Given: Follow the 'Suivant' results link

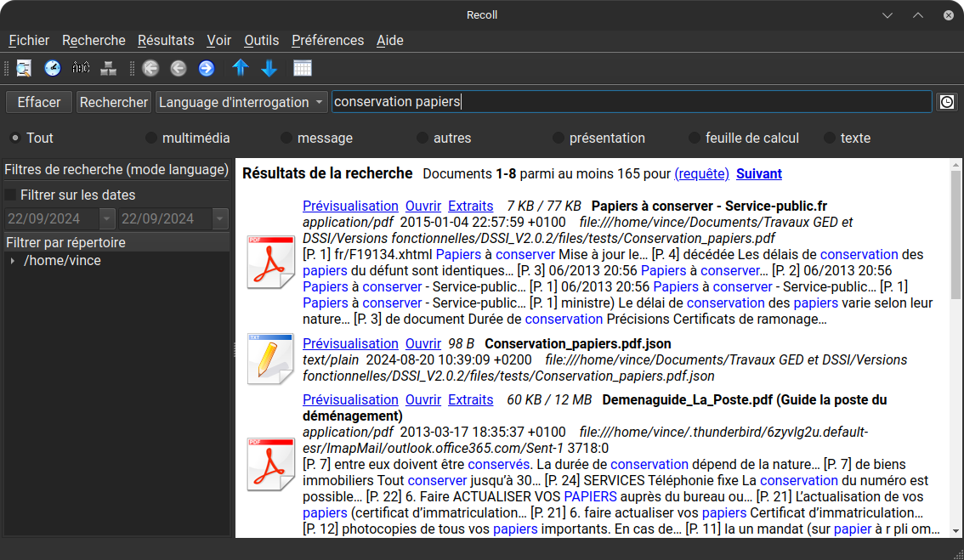Looking at the screenshot, I should [x=758, y=173].
